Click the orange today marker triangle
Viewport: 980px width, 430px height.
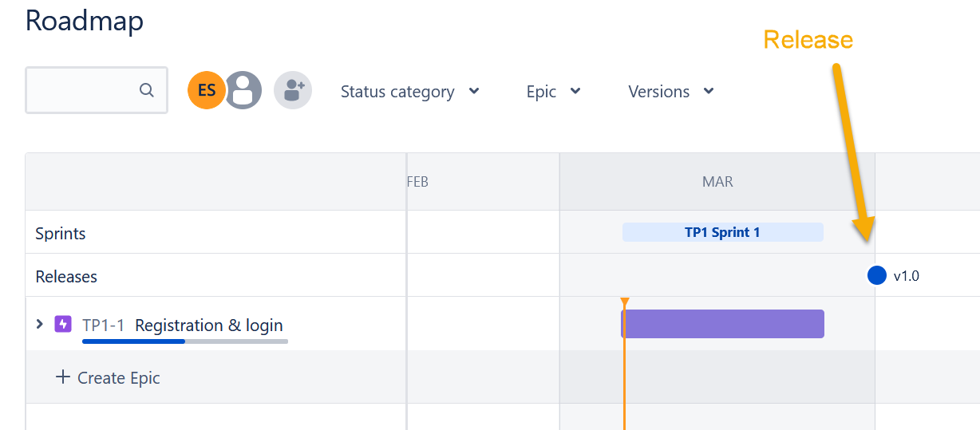(625, 302)
